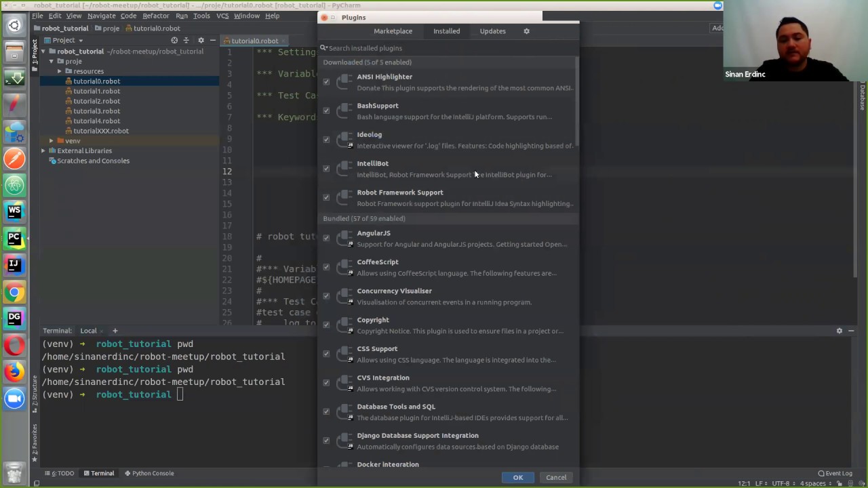Image resolution: width=868 pixels, height=488 pixels.
Task: Collapse the robot_tutorial root folder
Action: coord(43,52)
